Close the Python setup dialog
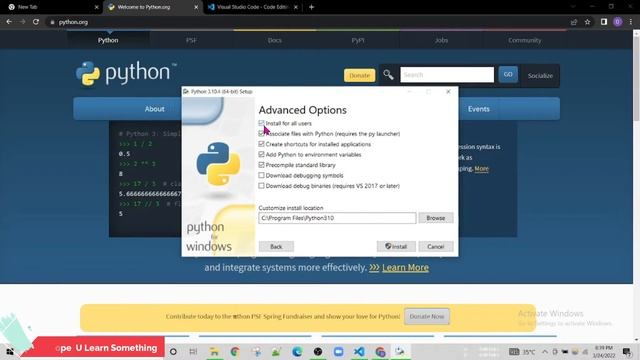This screenshot has height=360, width=640. coord(448,91)
